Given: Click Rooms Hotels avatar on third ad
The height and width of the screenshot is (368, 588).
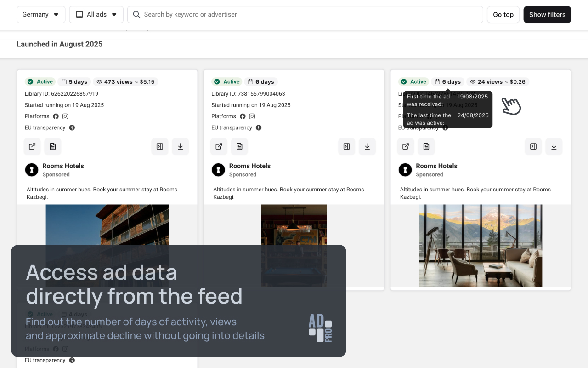Looking at the screenshot, I should (x=405, y=170).
